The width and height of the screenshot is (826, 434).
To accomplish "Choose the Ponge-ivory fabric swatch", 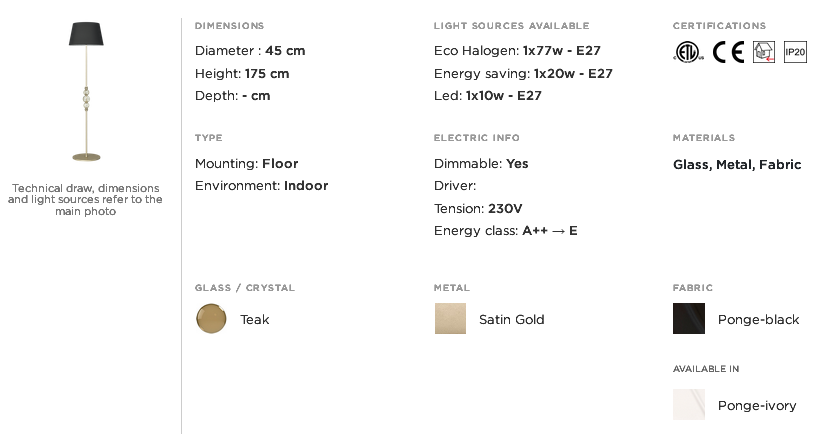I will pos(689,405).
